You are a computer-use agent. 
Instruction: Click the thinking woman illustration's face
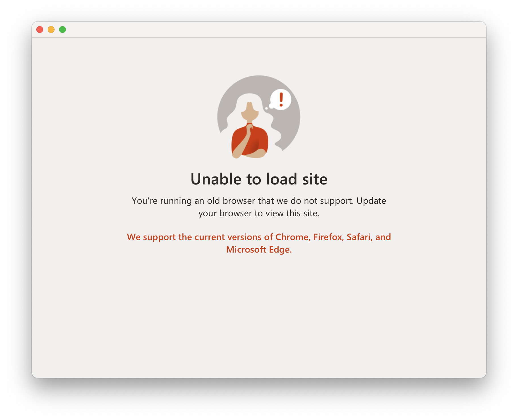[250, 112]
